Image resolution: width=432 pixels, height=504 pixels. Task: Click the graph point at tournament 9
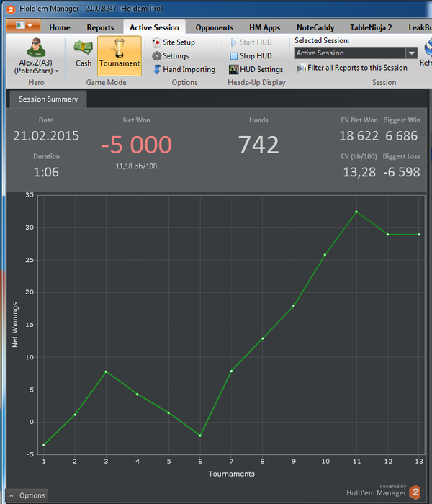click(x=294, y=306)
